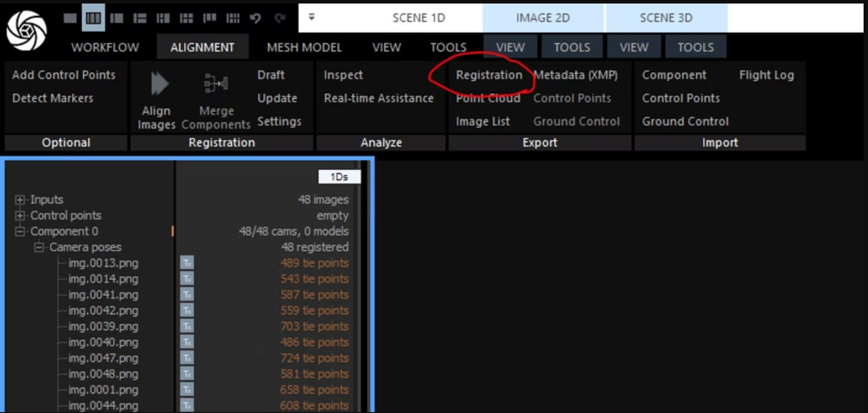Click the redo arrow icon
The image size is (868, 413).
280,18
